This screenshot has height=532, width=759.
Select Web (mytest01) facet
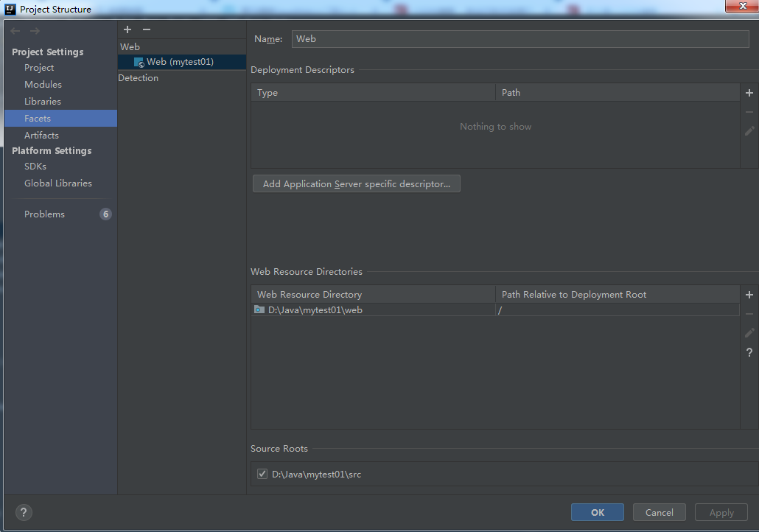pos(182,62)
